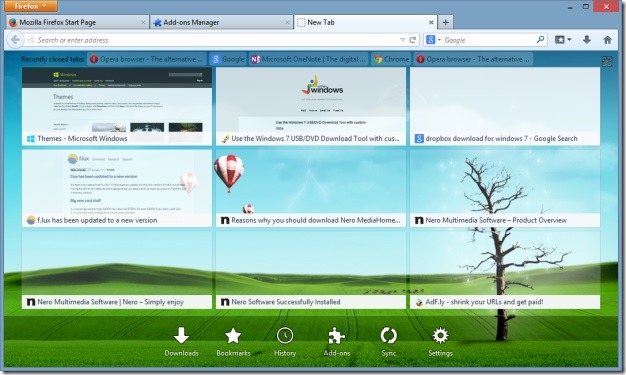The width and height of the screenshot is (626, 375).
Task: Reopen the closed Chrome tab
Action: tap(391, 59)
